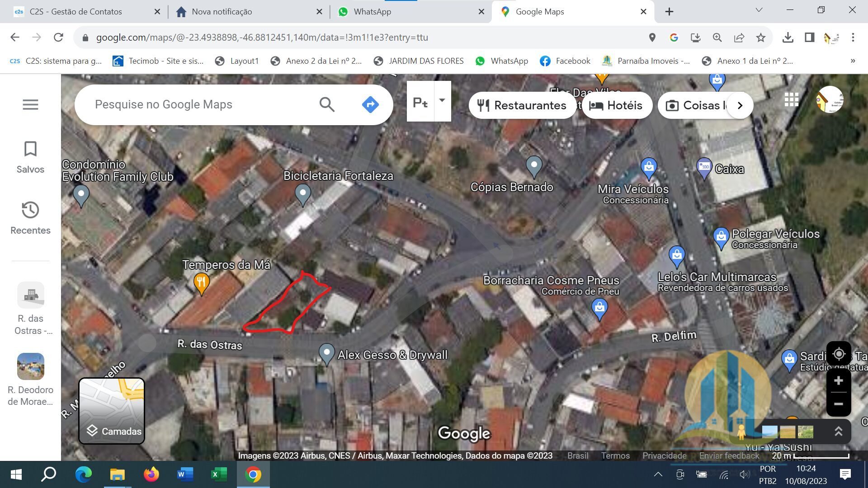
Task: Click the Salvos bookmark icon
Action: [30, 149]
